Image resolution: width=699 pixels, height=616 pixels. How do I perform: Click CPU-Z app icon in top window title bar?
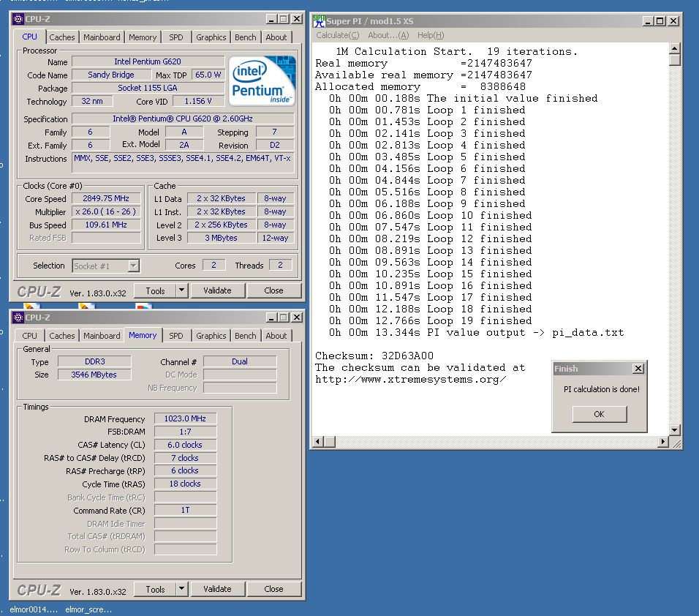[x=18, y=19]
